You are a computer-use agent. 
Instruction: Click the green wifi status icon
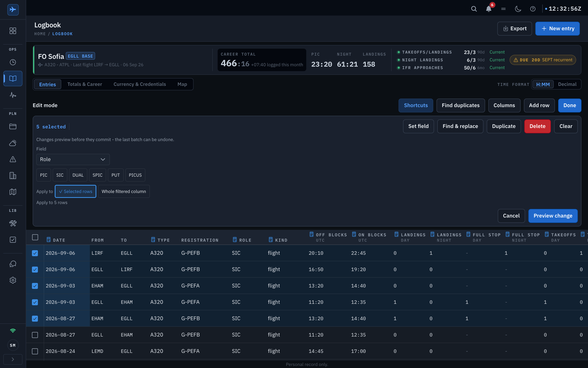click(x=13, y=331)
